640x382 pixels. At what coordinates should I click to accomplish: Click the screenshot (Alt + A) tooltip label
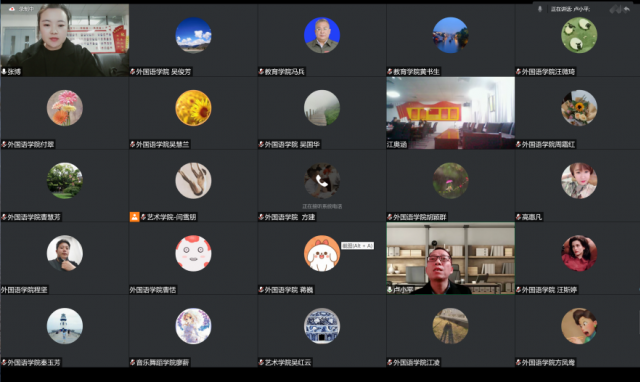[x=358, y=246]
